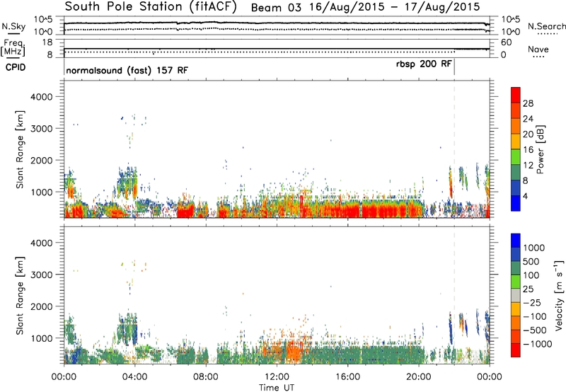
Task: Click the '4000' tick of the velocity panel
Action: pos(42,243)
